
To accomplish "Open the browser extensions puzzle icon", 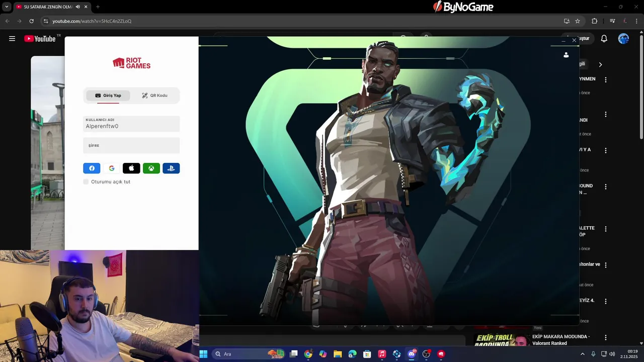I will coord(594,21).
